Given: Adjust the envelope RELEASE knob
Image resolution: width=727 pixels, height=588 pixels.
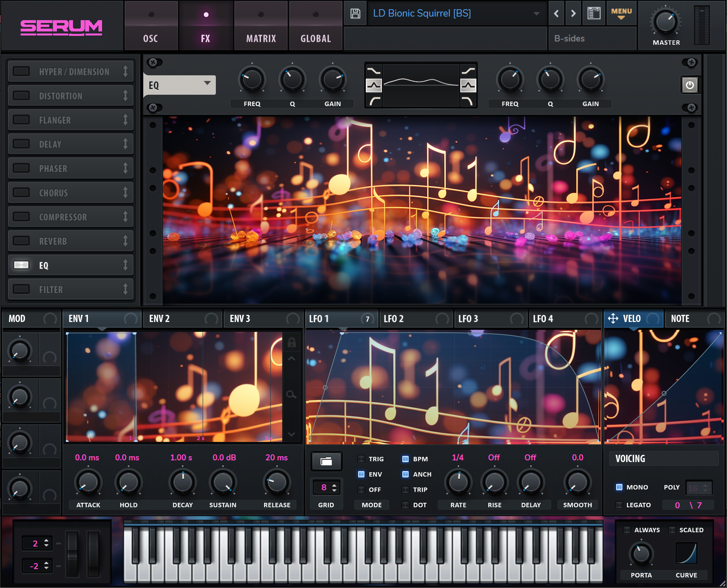Looking at the screenshot, I should pyautogui.click(x=276, y=482).
